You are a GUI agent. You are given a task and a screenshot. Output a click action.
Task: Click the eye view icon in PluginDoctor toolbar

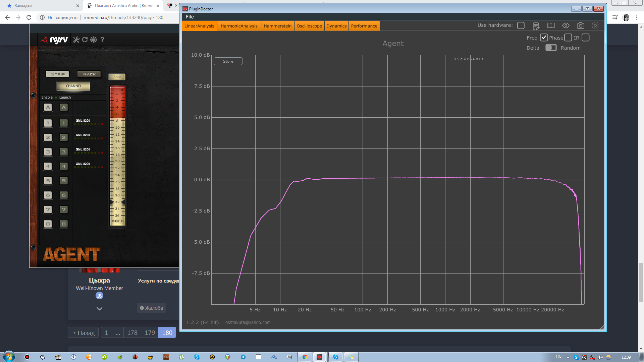tap(566, 26)
